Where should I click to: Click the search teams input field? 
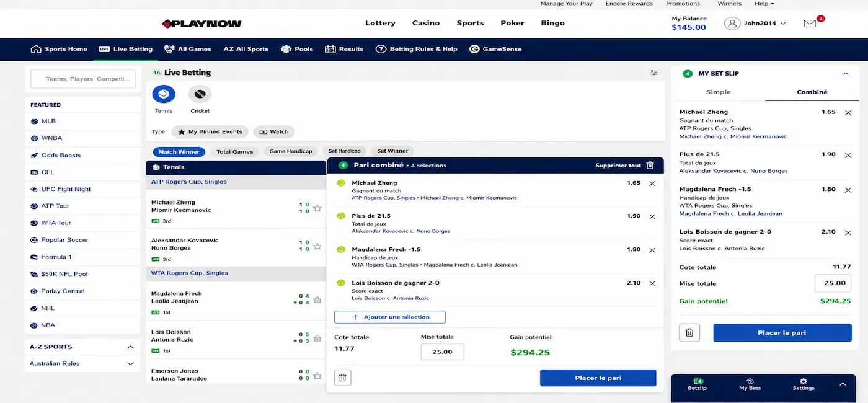(x=83, y=79)
